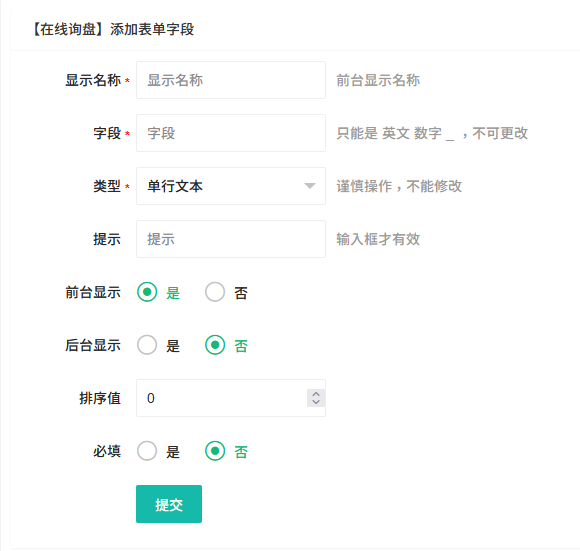The image size is (580, 551).
Task: Click the 类型 field label
Action: (107, 186)
